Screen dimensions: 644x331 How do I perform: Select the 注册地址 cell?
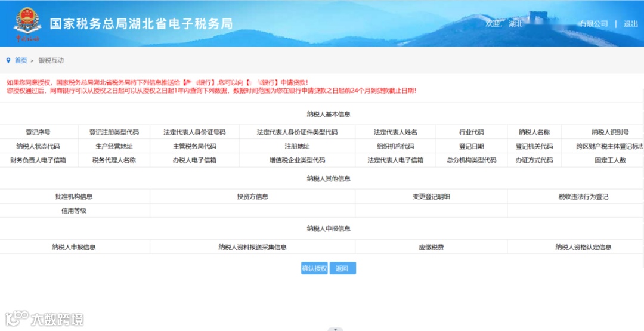point(297,146)
